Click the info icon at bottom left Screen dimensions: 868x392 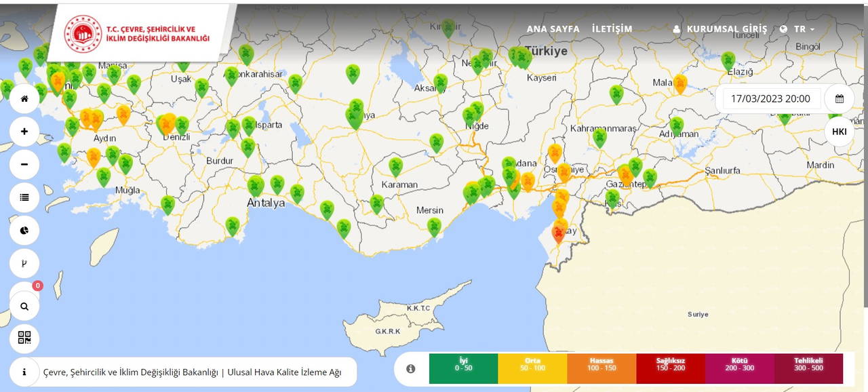click(24, 372)
